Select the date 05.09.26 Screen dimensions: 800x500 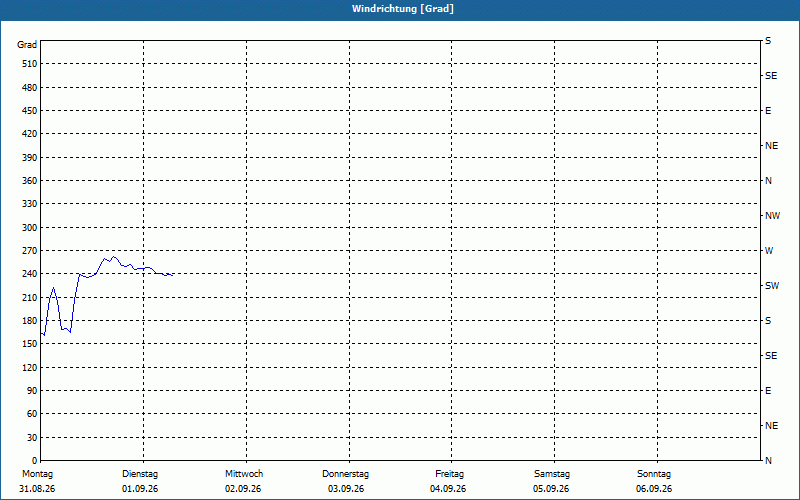pyautogui.click(x=552, y=489)
